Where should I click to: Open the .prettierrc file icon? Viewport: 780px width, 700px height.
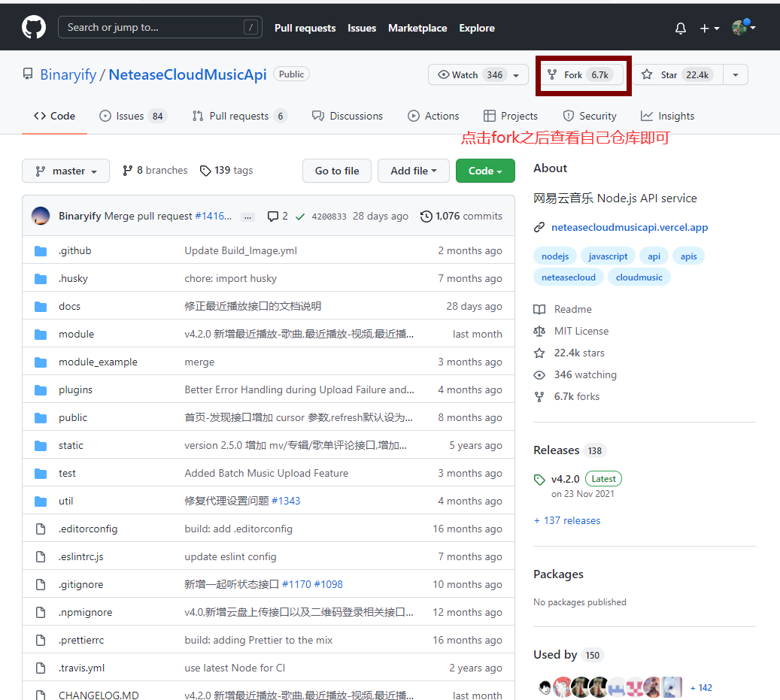41,641
